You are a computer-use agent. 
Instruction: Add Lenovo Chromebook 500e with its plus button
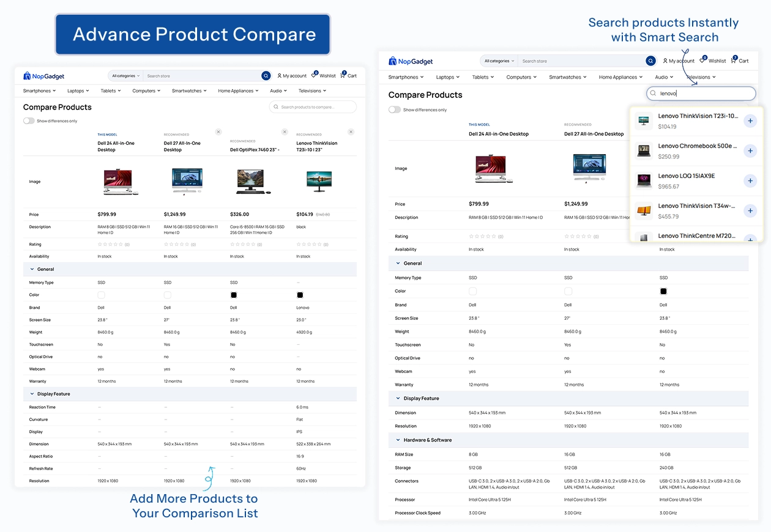tap(750, 150)
